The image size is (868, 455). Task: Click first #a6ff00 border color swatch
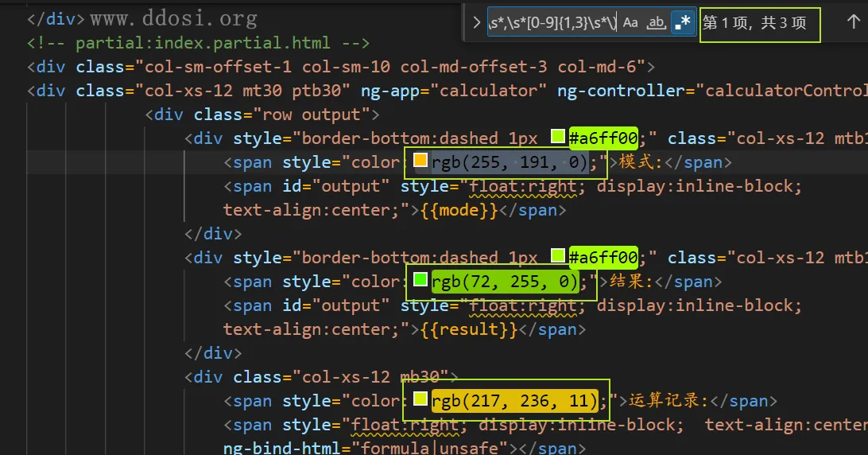tap(558, 138)
